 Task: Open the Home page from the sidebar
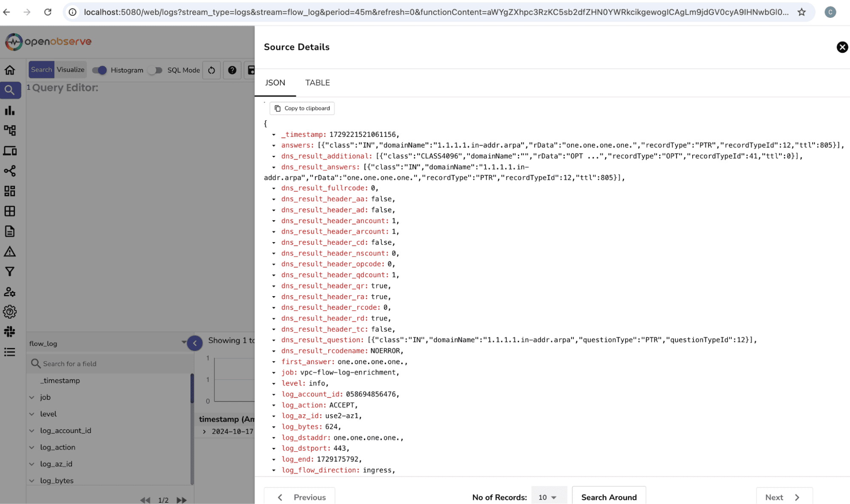(9, 70)
